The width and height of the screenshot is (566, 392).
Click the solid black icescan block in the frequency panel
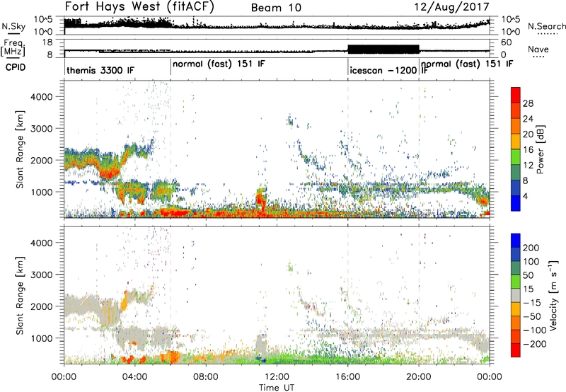pyautogui.click(x=383, y=49)
